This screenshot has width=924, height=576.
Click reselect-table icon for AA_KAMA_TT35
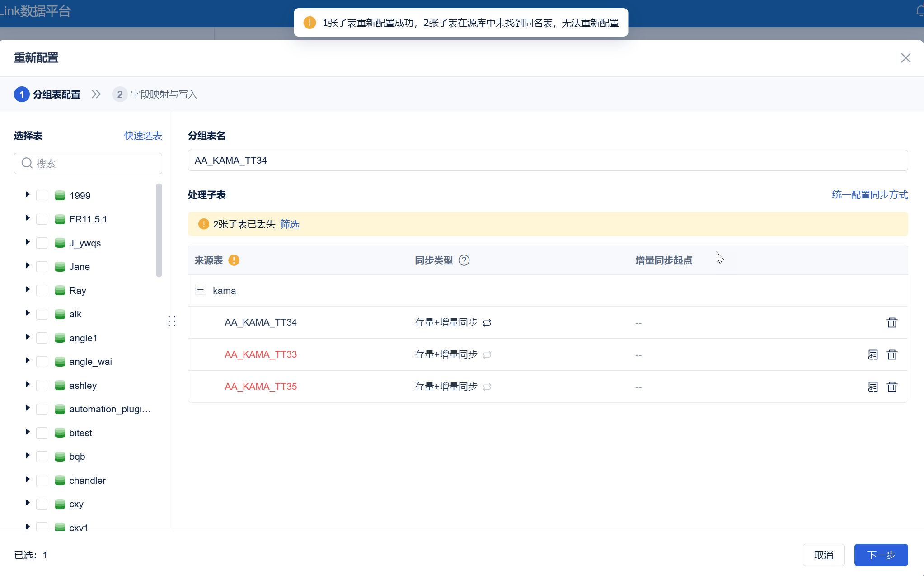tap(873, 387)
